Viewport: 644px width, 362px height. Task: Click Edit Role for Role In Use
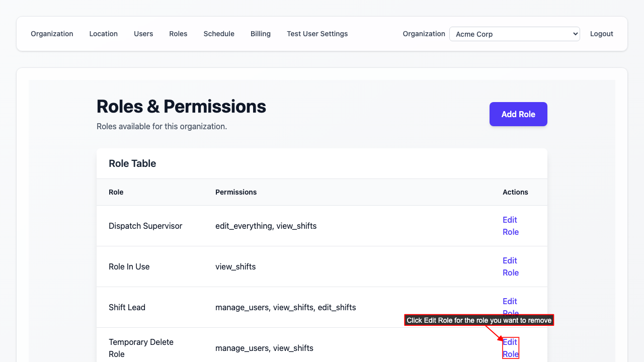coord(510,266)
